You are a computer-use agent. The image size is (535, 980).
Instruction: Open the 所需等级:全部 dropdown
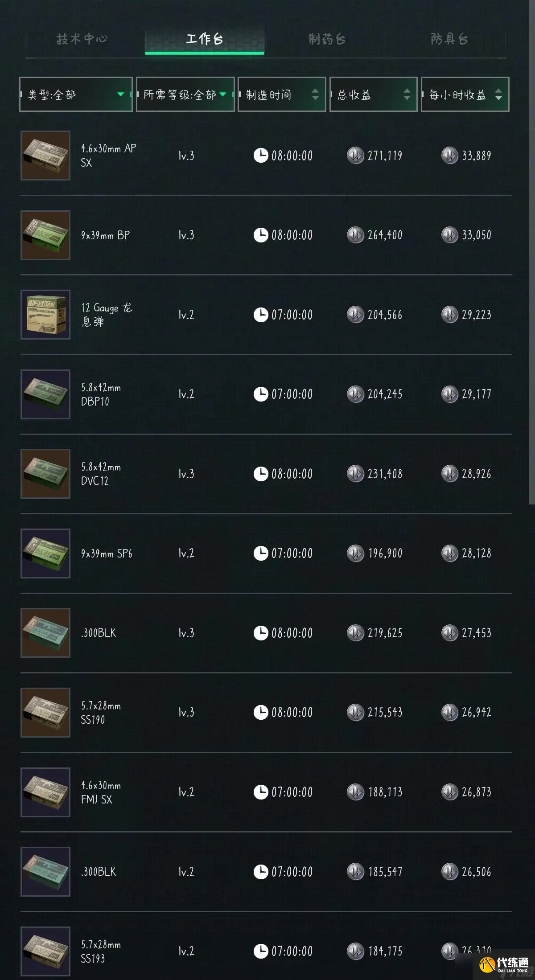[185, 94]
